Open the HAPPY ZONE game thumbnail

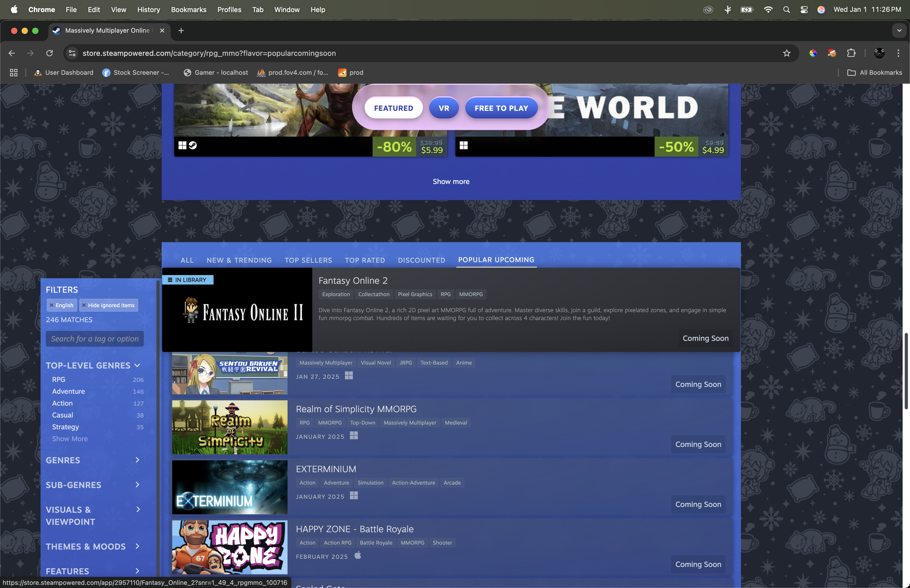pyautogui.click(x=230, y=547)
